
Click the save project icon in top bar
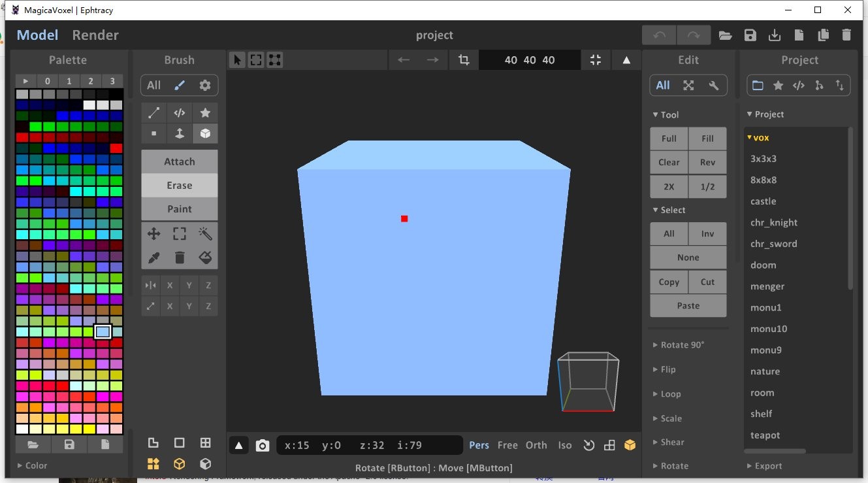click(x=750, y=35)
